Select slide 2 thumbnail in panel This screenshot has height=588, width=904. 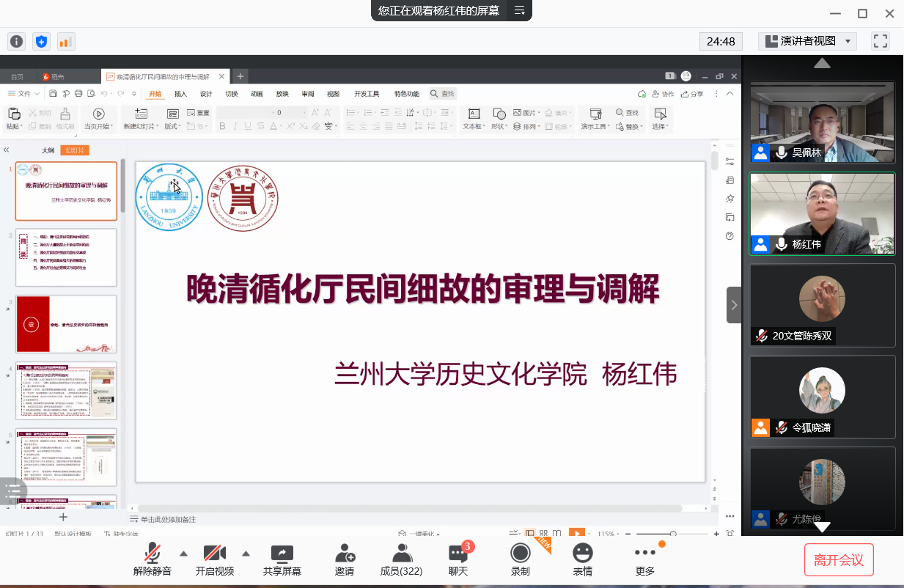tap(66, 257)
